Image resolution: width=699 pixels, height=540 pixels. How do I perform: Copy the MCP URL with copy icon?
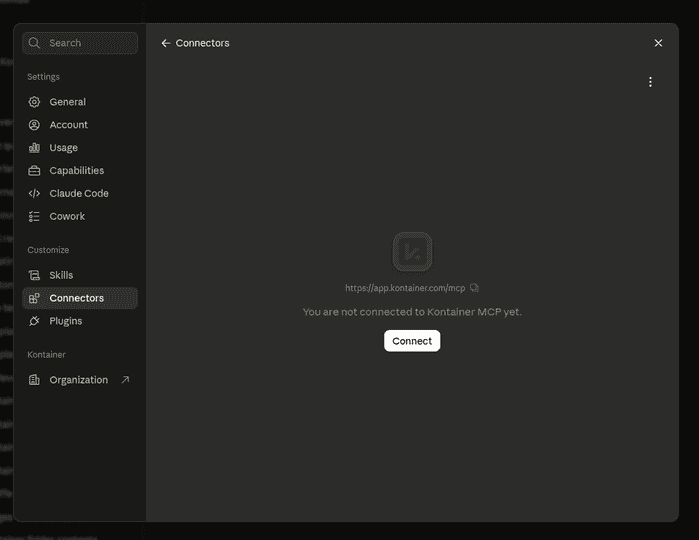pos(474,288)
